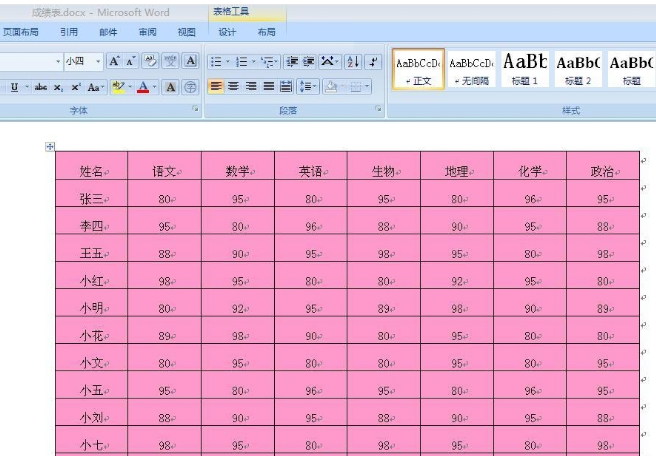Click the 小花 name cell
The height and width of the screenshot is (456, 656).
[x=92, y=330]
